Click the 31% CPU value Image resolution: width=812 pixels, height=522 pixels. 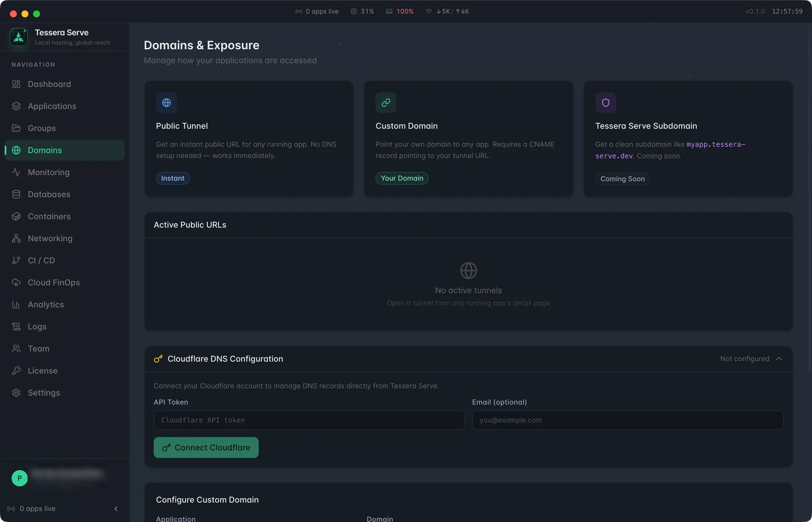(x=367, y=11)
